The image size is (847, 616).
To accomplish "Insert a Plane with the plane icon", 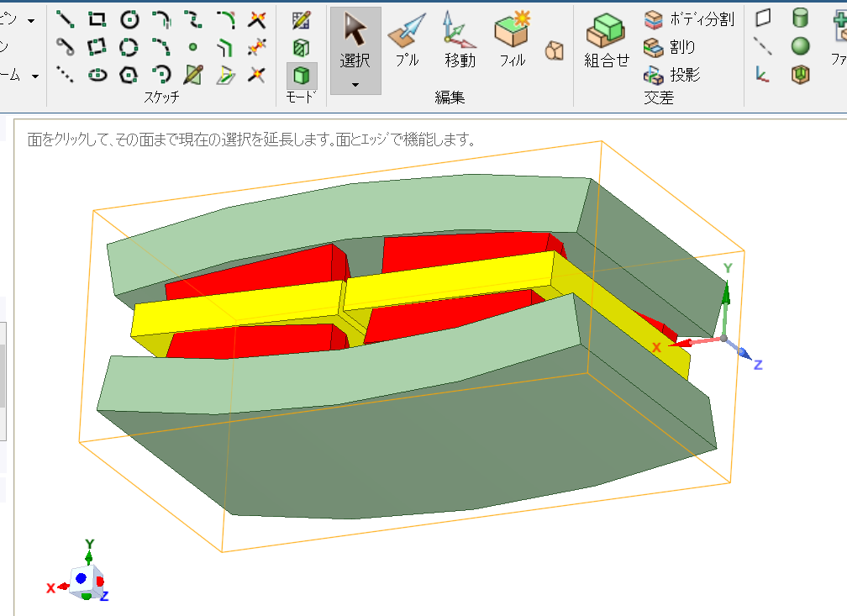I will click(x=763, y=18).
